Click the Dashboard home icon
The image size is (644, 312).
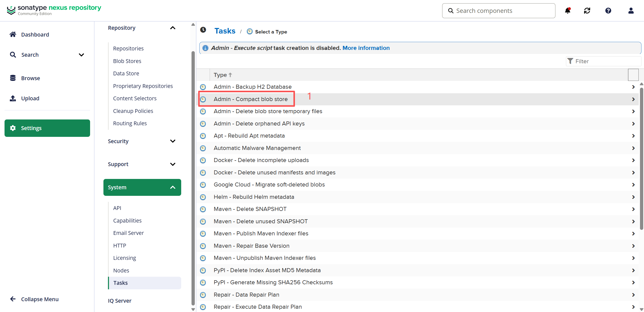click(x=13, y=34)
